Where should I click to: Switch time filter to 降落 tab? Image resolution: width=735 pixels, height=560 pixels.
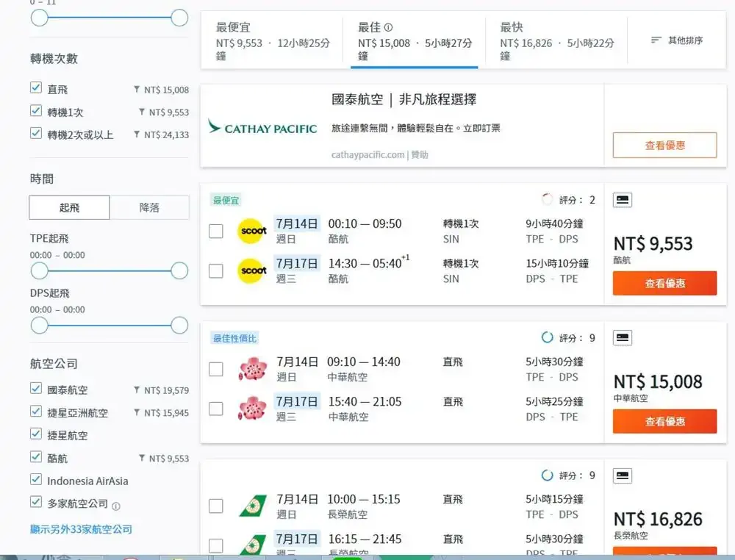pos(149,207)
